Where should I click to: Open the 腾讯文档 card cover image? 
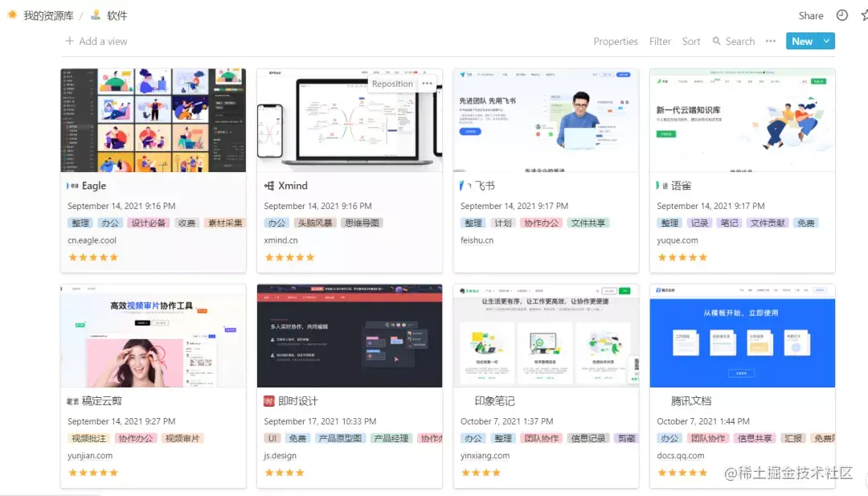click(x=743, y=335)
